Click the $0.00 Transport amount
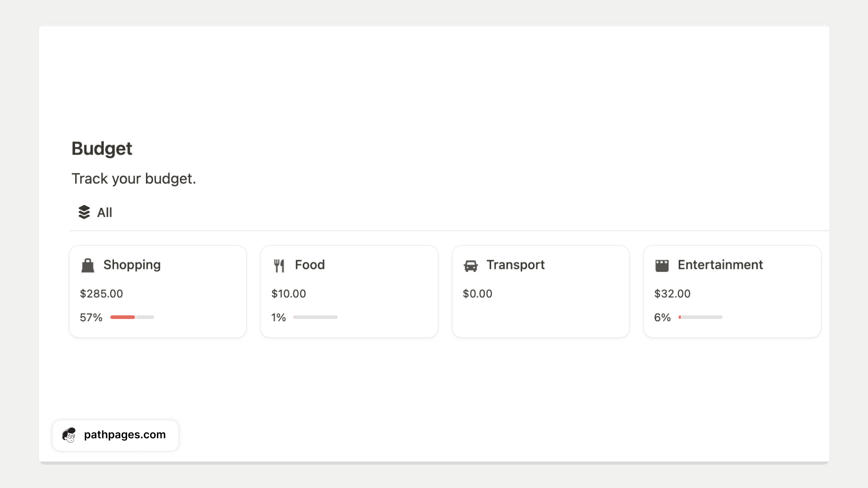 click(x=477, y=294)
